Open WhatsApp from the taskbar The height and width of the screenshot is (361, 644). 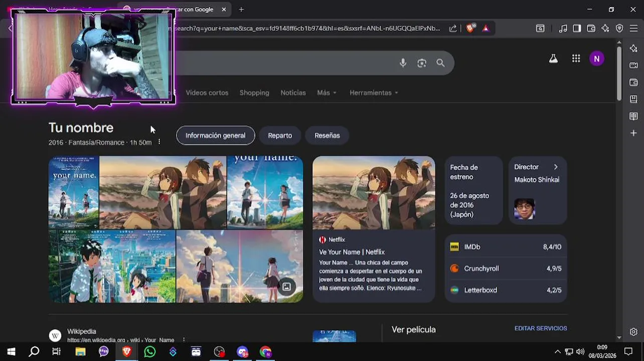(x=149, y=351)
